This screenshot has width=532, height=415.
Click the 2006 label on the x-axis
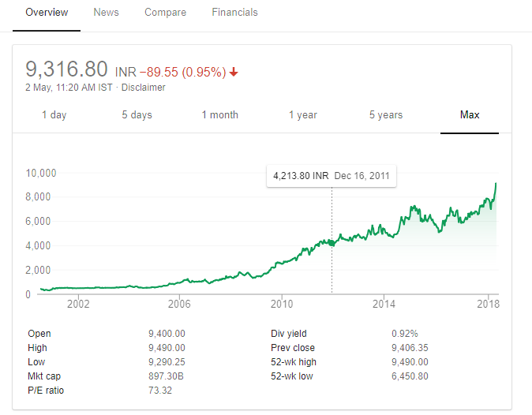[x=180, y=305]
